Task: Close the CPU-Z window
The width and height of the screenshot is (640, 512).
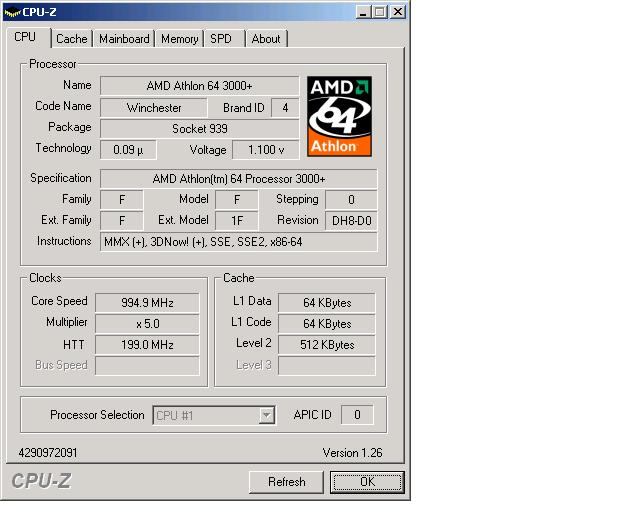Action: coord(398,12)
